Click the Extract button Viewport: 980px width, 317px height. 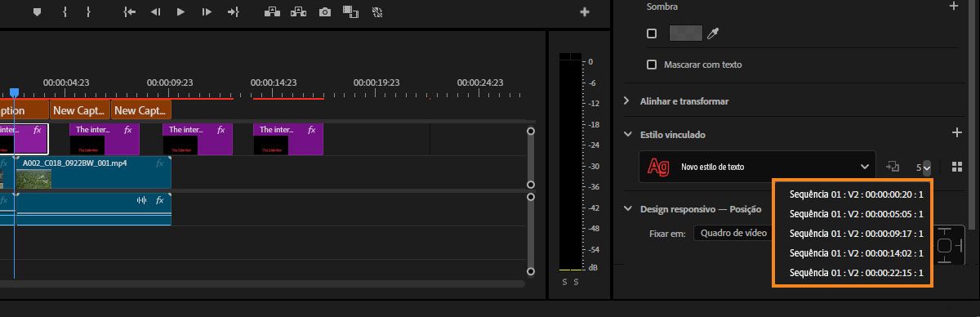[x=300, y=12]
